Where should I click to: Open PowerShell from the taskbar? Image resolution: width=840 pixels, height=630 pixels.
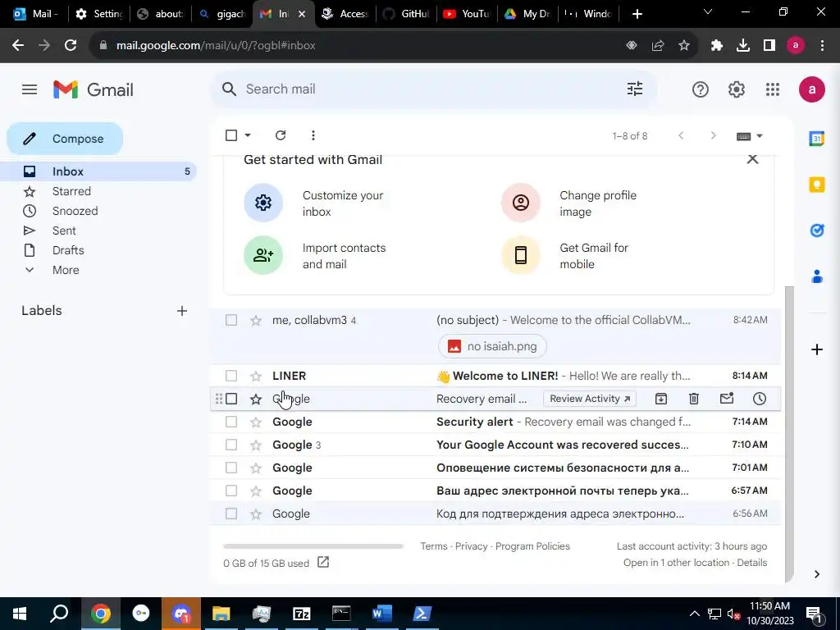tap(422, 614)
